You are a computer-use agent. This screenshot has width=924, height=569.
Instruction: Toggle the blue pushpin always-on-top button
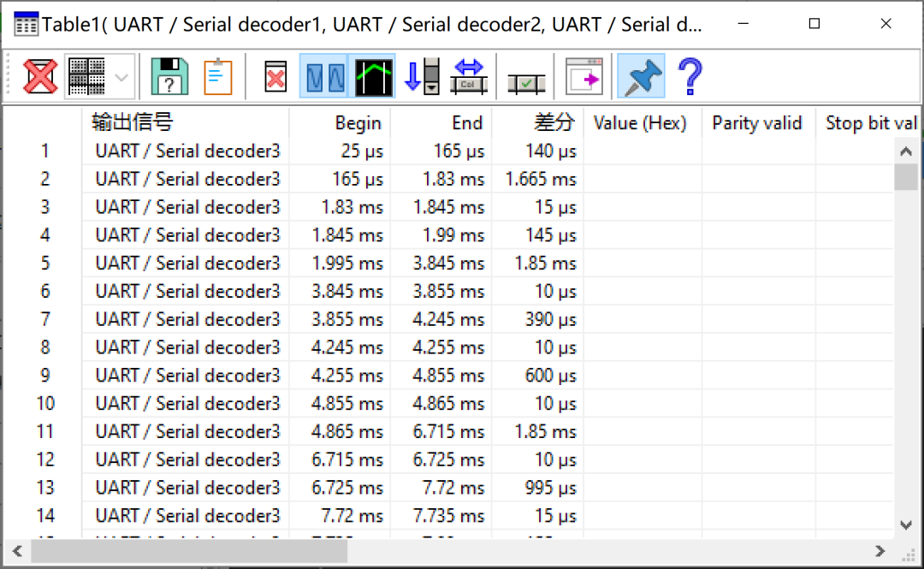[641, 76]
